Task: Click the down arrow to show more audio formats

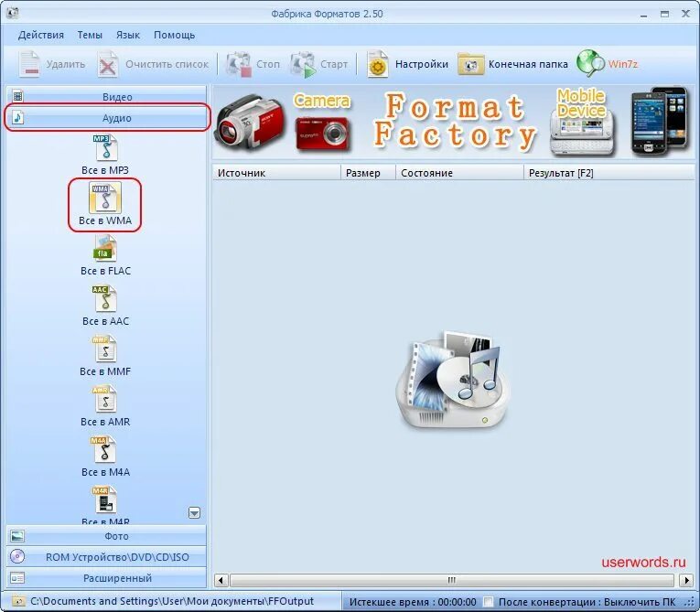Action: coord(194,513)
